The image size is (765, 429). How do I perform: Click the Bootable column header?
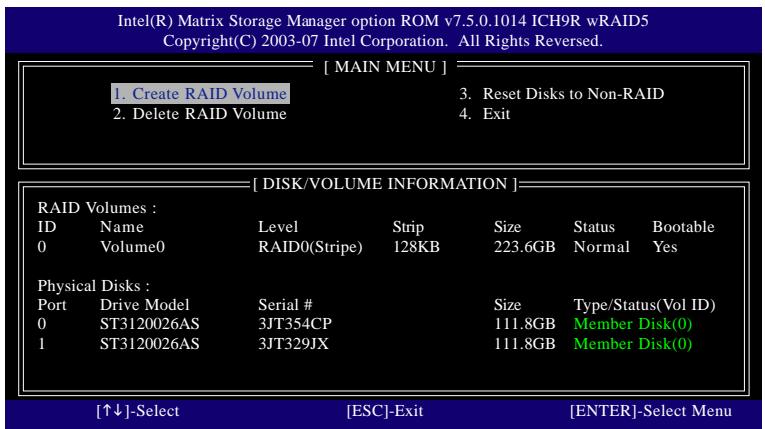(x=683, y=226)
